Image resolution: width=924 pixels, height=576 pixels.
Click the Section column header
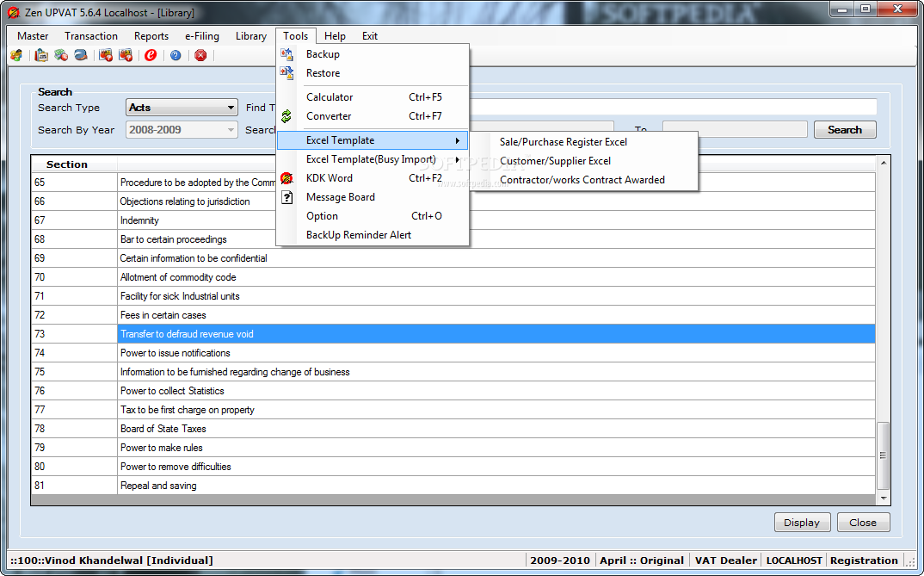click(x=74, y=164)
